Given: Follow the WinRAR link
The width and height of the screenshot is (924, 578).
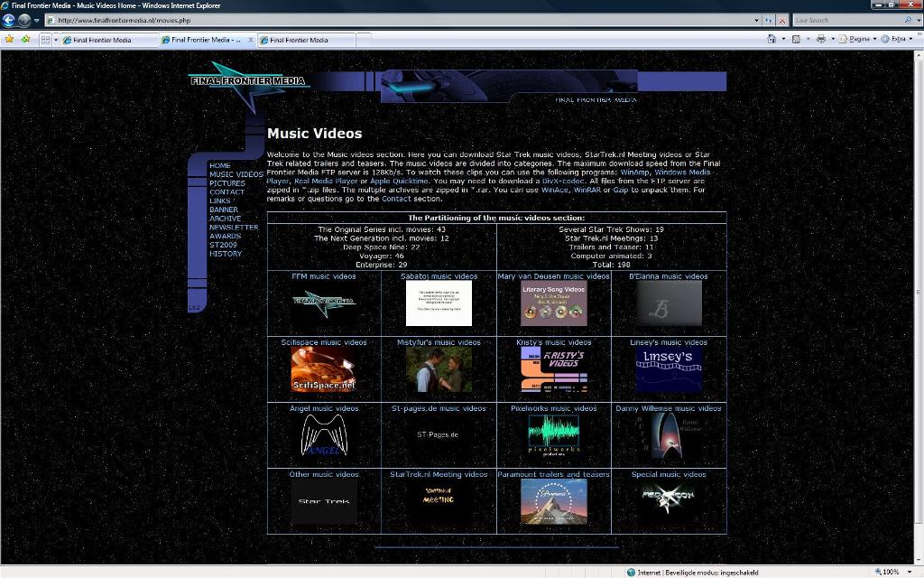Looking at the screenshot, I should click(x=587, y=190).
